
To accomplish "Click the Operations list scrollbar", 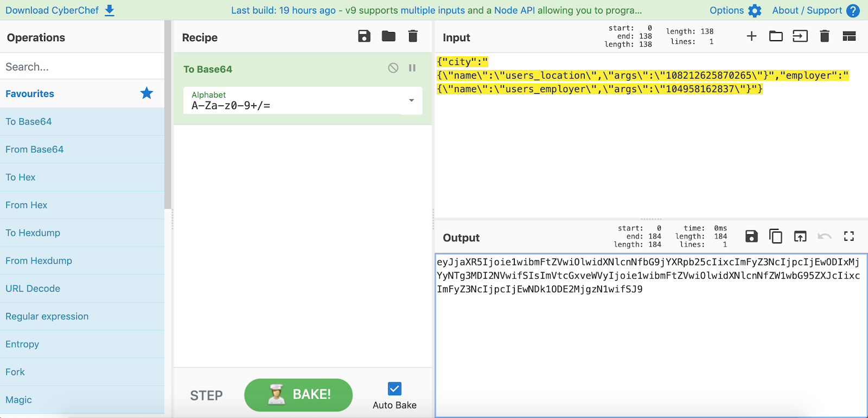I will [168, 115].
